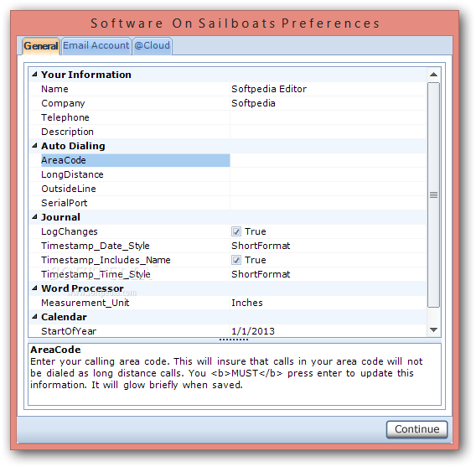Click the scrollbar up arrow
Viewport: 476px width, 467px height.
click(x=433, y=75)
